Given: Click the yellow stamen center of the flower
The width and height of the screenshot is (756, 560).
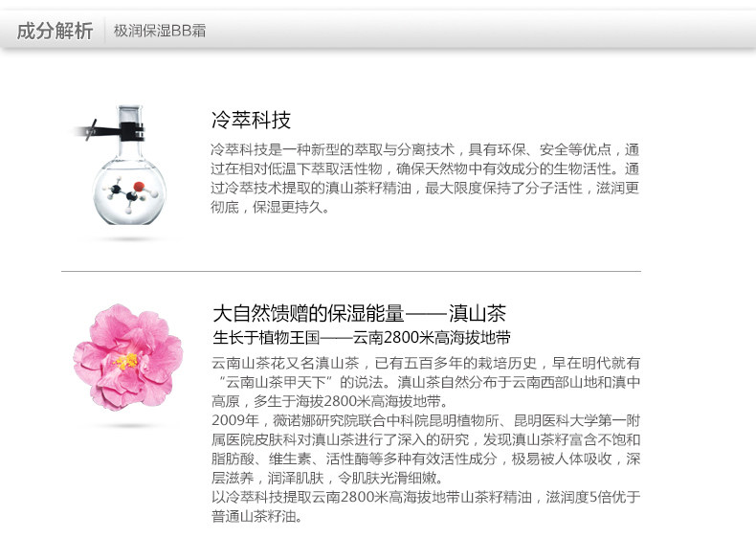Looking at the screenshot, I should pos(126,361).
